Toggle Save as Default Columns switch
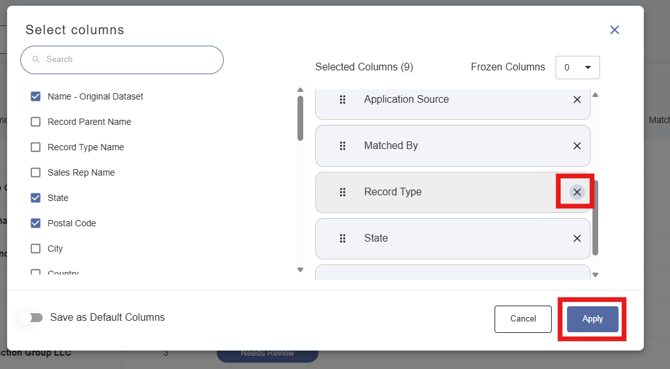Screen dimensions: 670x369 coord(32,317)
